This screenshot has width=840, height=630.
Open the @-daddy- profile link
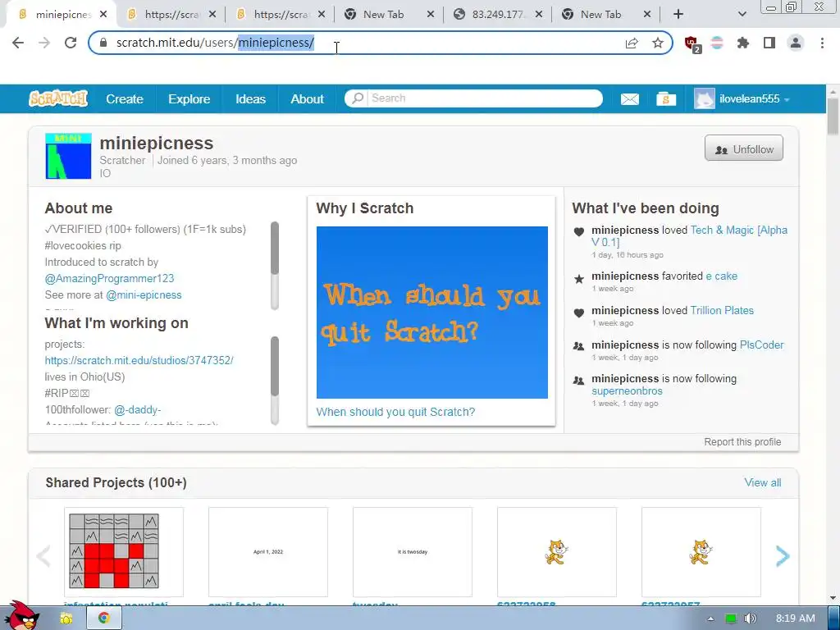tap(137, 410)
